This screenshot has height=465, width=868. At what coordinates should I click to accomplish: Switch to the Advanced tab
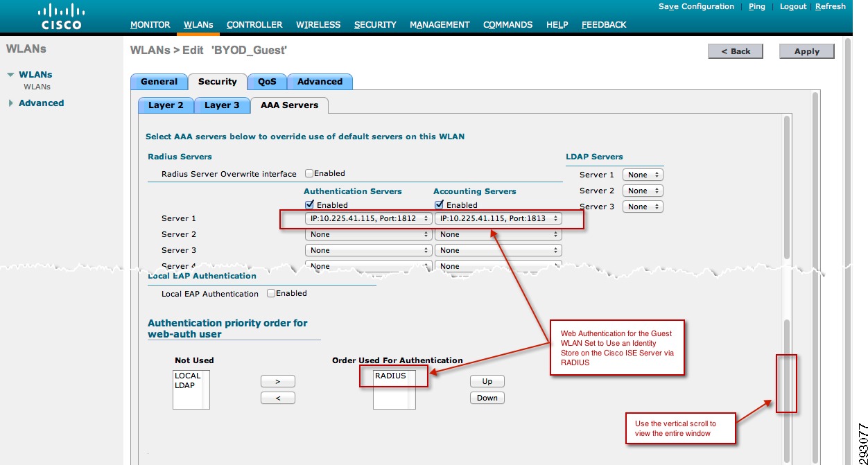pyautogui.click(x=320, y=82)
